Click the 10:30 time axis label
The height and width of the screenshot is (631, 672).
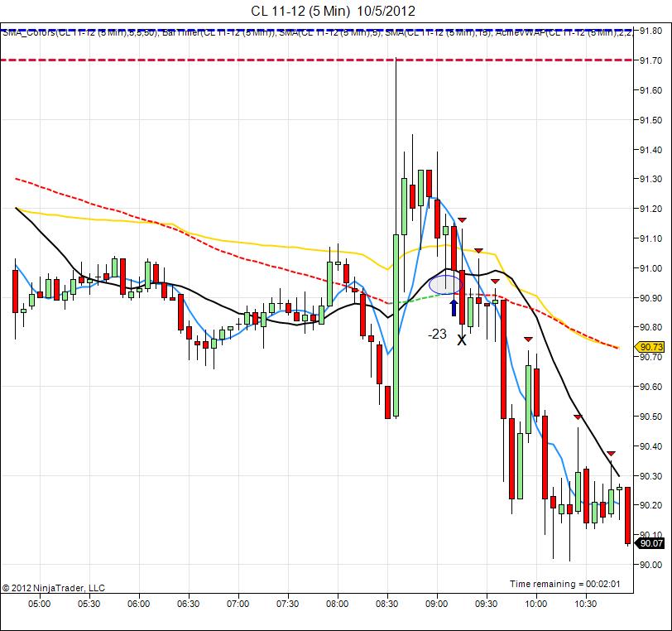pyautogui.click(x=586, y=604)
